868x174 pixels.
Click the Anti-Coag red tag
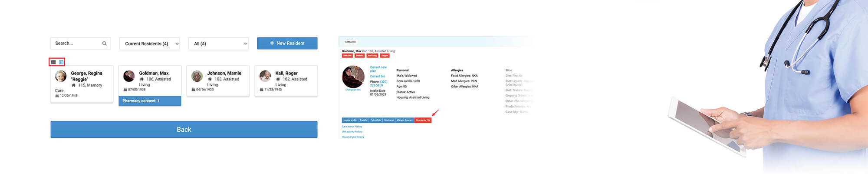click(x=372, y=56)
